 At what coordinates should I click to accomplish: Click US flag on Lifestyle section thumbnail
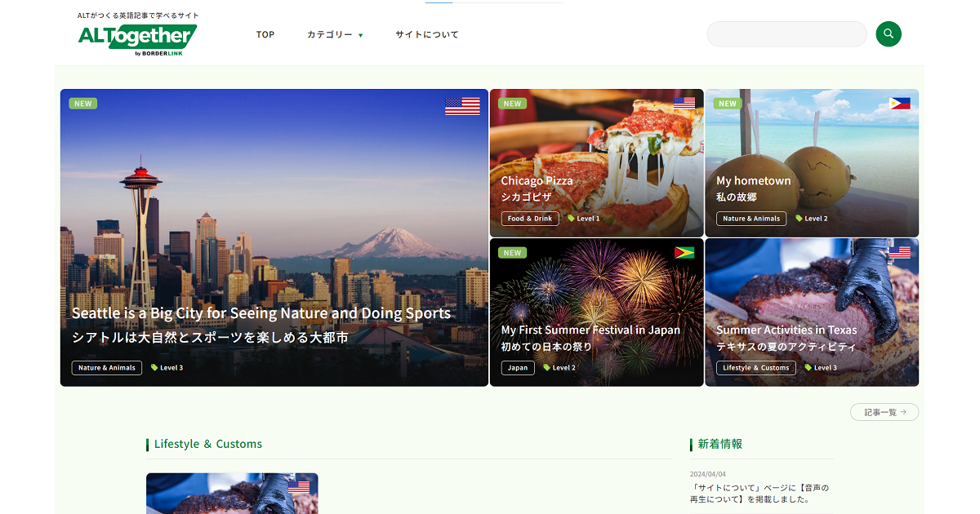coord(299,487)
